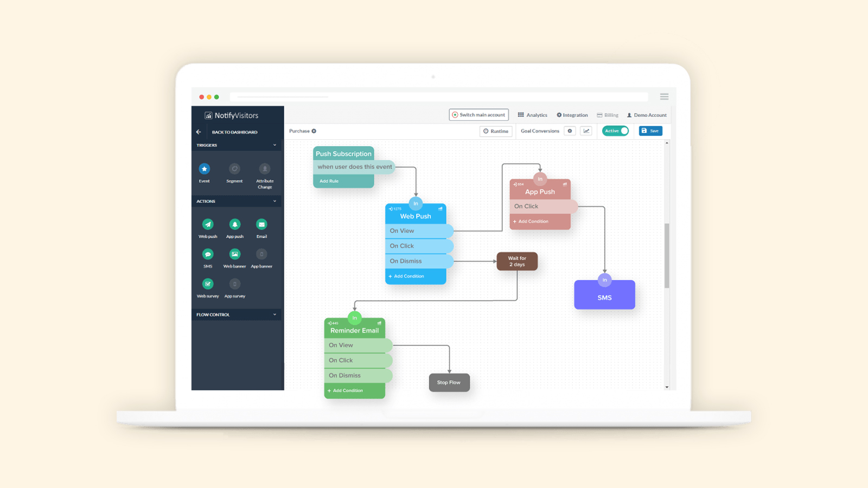Select the SMS action icon

click(x=208, y=254)
